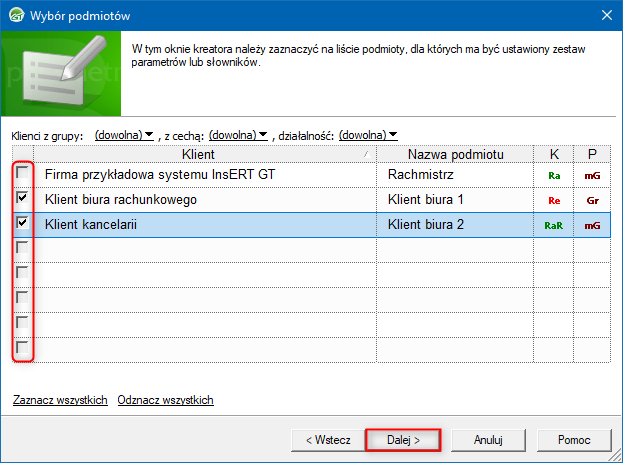
Task: Check the Firma przykładowa systemu InsERT GT checkbox
Action: 22,172
